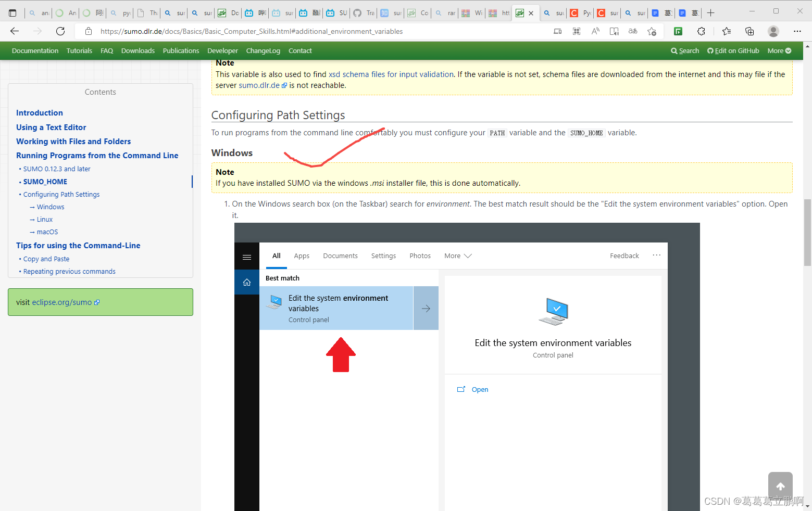The image size is (812, 511).
Task: Jump to Windows subsection in Contents
Action: tap(51, 207)
